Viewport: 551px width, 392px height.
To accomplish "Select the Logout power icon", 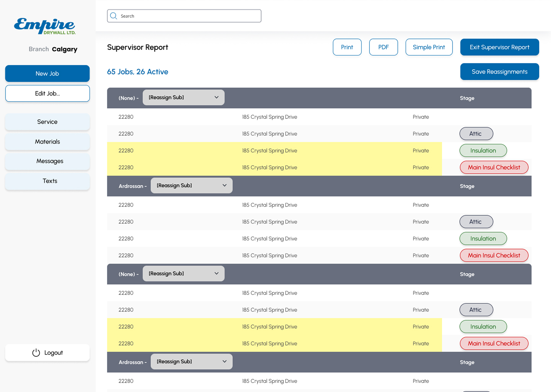I will point(36,352).
